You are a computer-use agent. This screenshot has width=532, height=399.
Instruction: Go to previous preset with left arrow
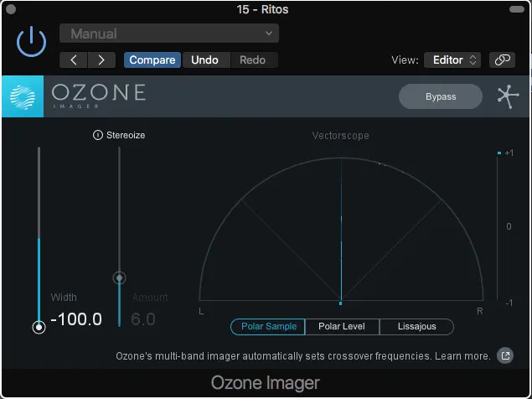(x=74, y=60)
